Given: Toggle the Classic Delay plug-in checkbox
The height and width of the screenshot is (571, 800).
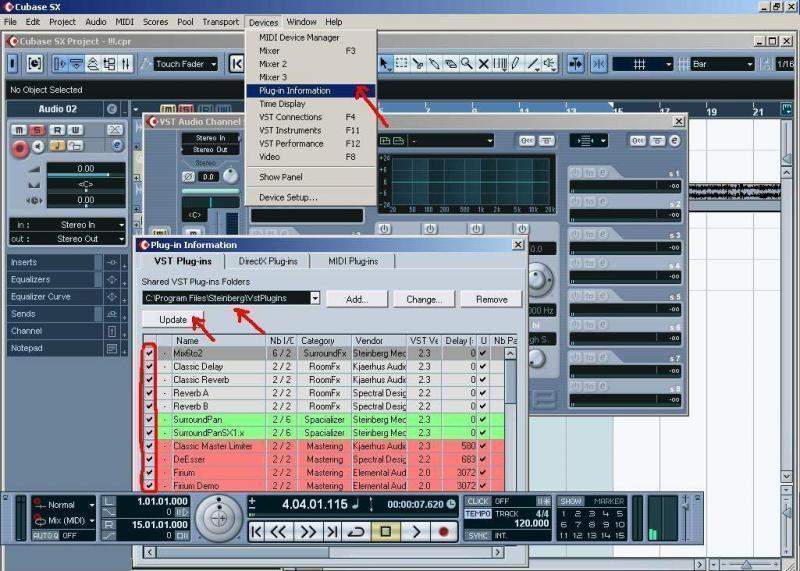Looking at the screenshot, I should pos(149,367).
